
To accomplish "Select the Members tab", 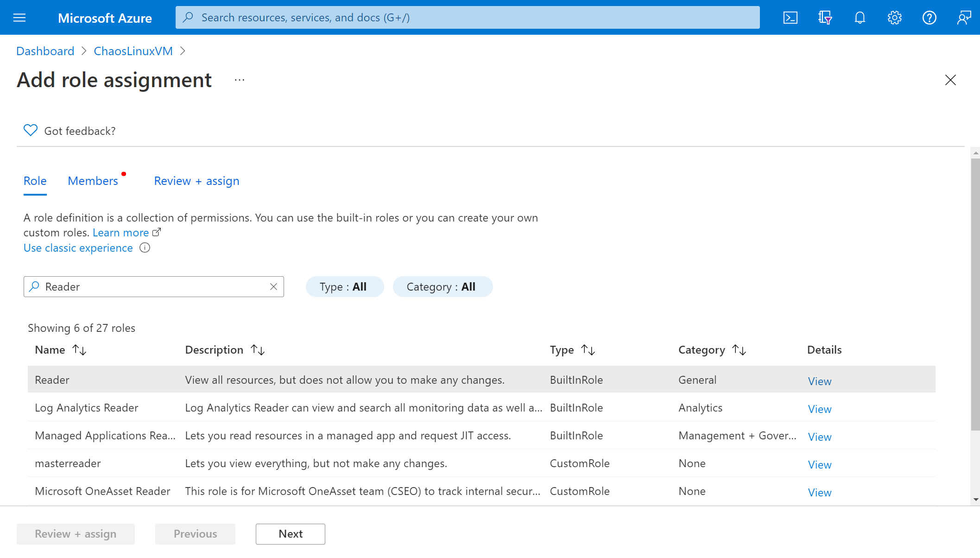I will (92, 180).
